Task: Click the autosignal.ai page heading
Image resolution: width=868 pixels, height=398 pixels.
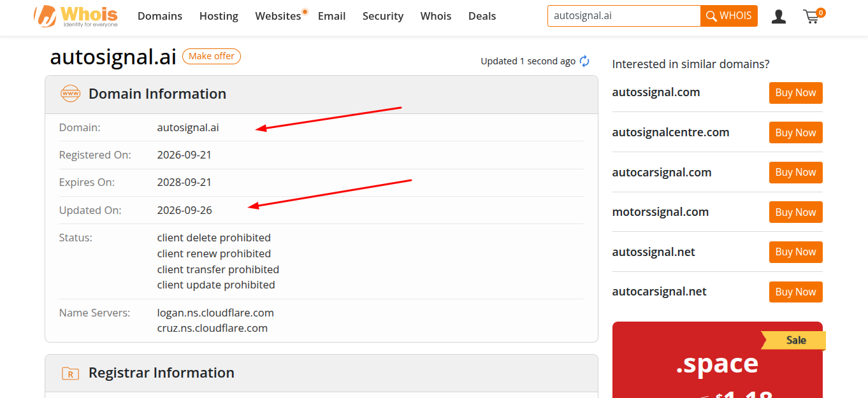Action: coord(113,57)
